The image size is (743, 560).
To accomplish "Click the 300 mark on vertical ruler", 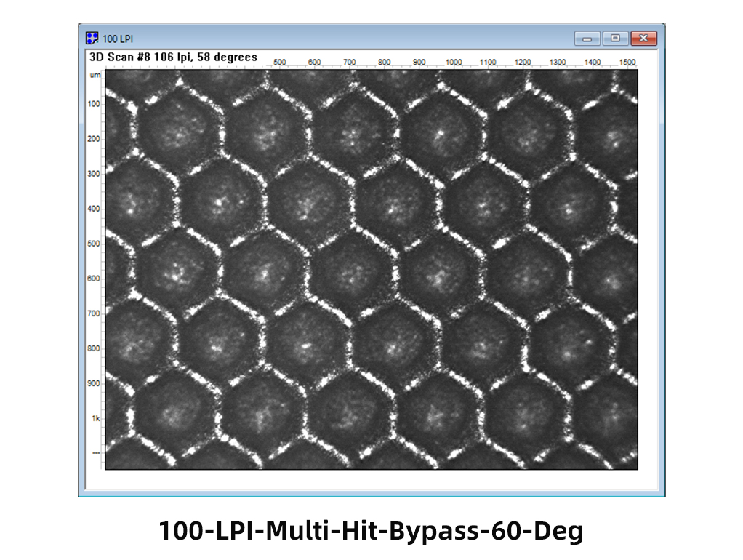I will [x=94, y=174].
